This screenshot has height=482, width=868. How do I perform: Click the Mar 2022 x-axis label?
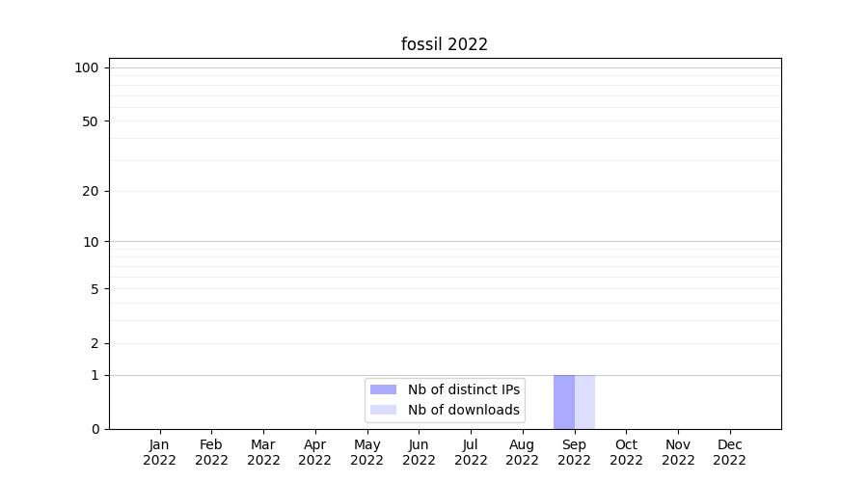263,452
